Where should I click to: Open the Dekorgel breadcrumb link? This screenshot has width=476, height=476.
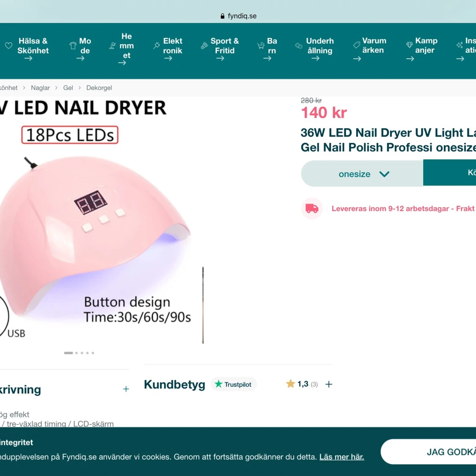point(99,88)
